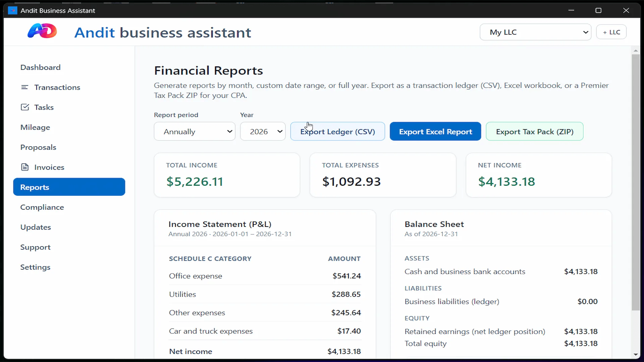
Task: Click the Andit AD logo icon
Action: click(42, 31)
